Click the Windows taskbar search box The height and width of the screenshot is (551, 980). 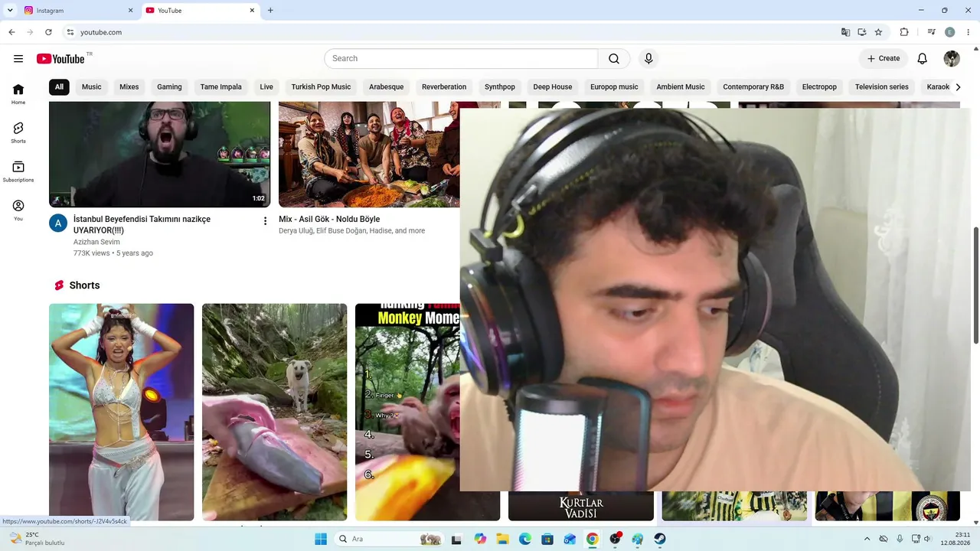tap(390, 539)
